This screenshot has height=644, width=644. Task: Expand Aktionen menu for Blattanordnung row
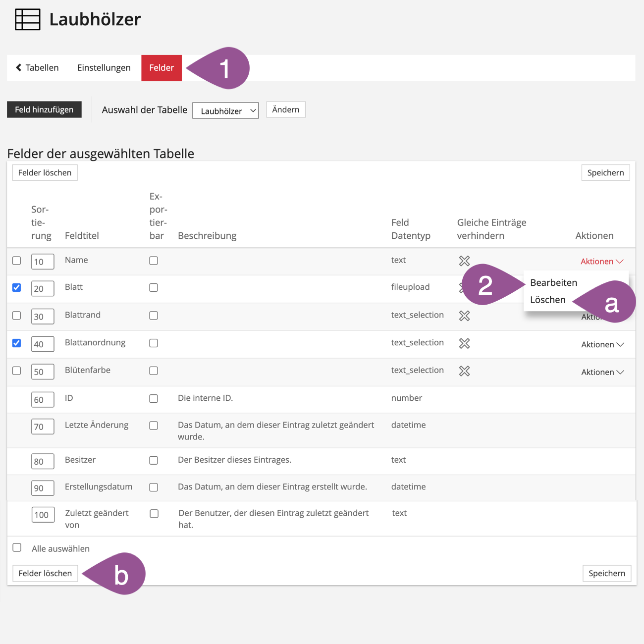click(602, 344)
